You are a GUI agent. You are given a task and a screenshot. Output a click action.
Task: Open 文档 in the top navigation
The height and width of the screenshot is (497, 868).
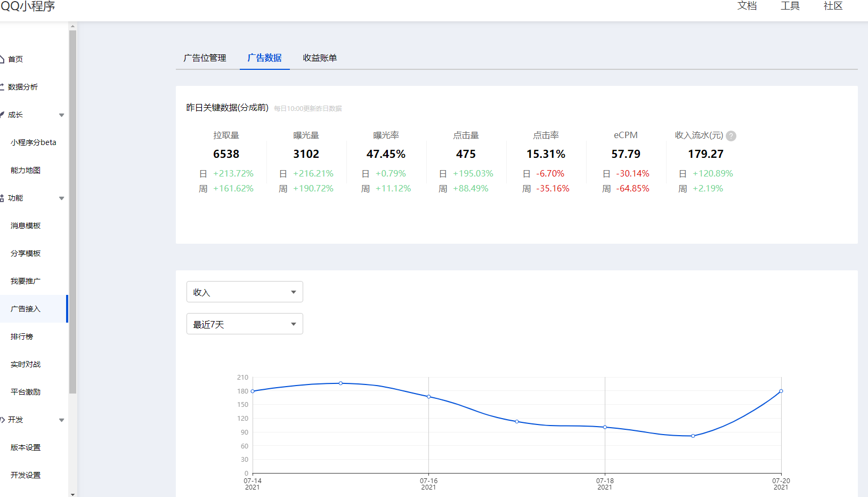[x=747, y=6]
